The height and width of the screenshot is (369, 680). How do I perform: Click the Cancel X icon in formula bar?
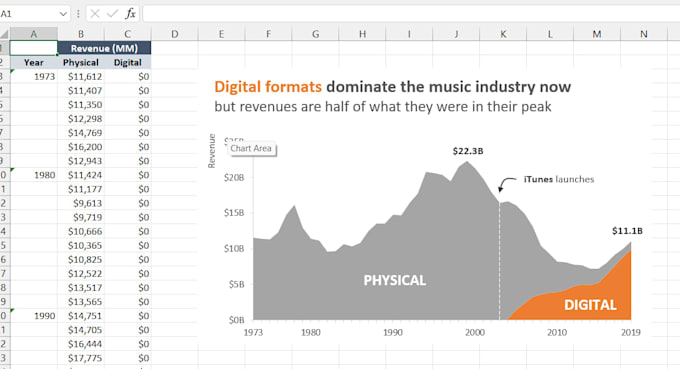(95, 14)
